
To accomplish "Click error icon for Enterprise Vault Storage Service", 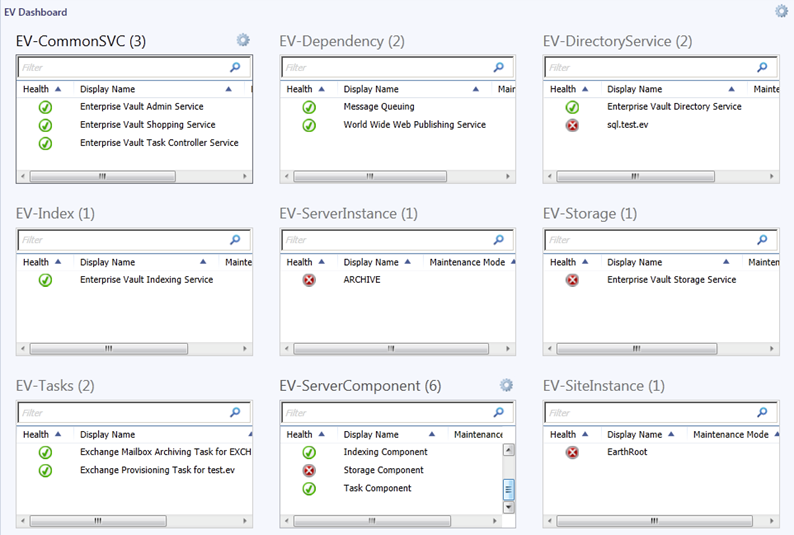I will pyautogui.click(x=572, y=280).
